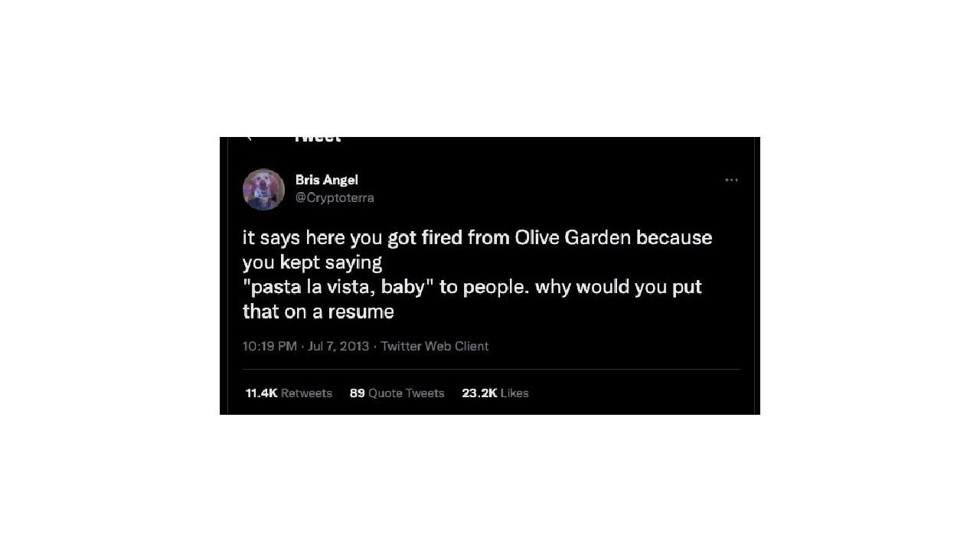Screen dimensions: 980x551
Task: Click the Jul 7, 2013 date
Action: [x=338, y=346]
